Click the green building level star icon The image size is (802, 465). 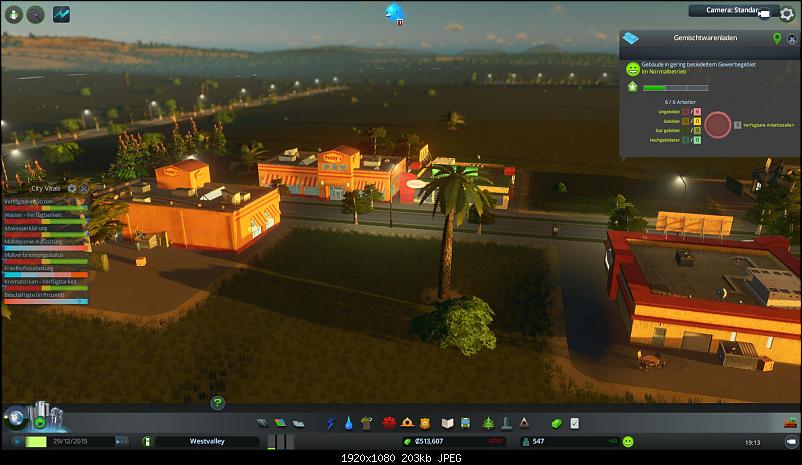click(x=633, y=87)
